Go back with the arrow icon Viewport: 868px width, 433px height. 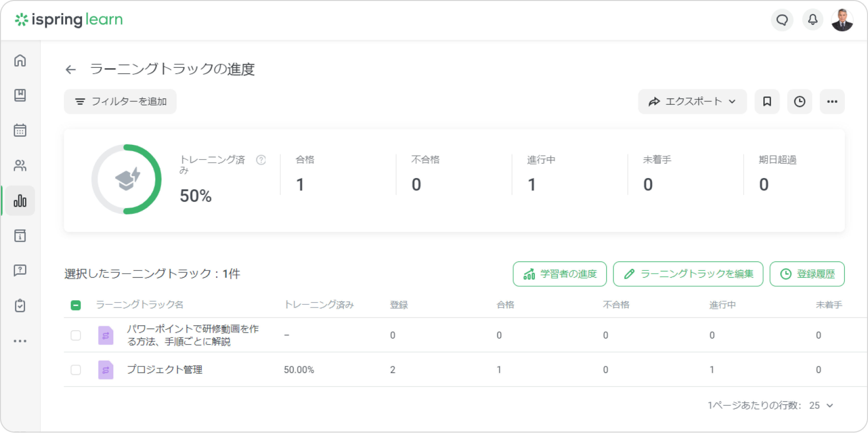pos(71,70)
